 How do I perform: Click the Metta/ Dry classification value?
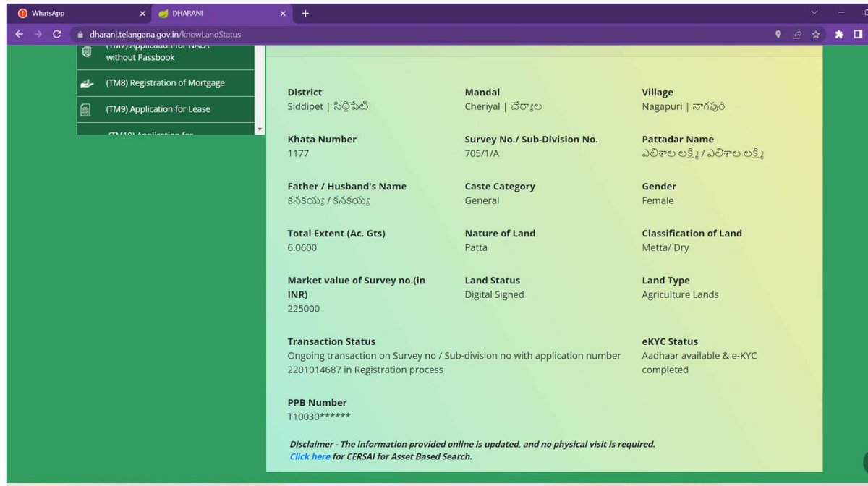[665, 247]
